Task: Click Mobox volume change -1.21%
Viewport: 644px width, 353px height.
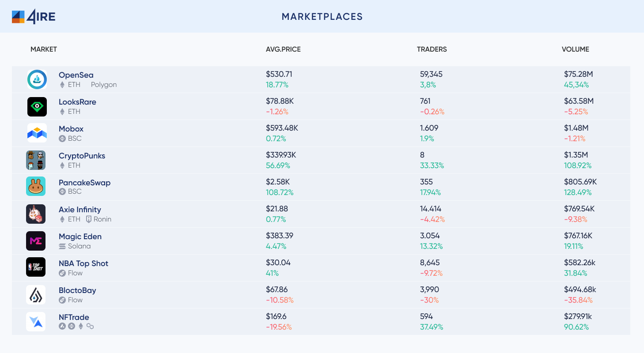Action: (x=575, y=139)
